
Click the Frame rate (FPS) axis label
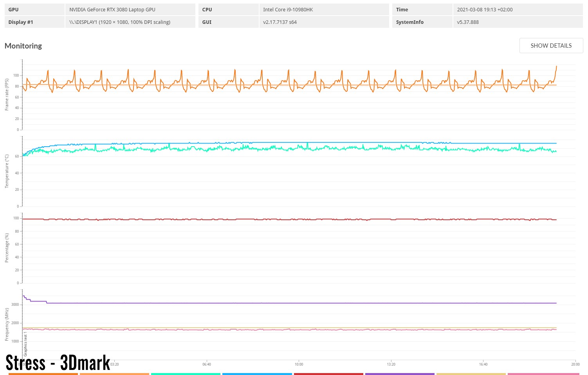click(x=7, y=95)
